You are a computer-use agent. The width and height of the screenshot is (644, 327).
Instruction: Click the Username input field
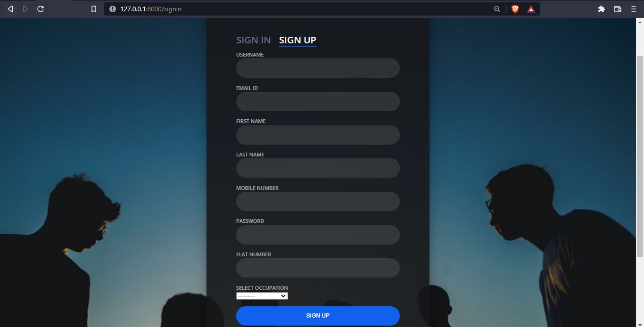pos(318,68)
